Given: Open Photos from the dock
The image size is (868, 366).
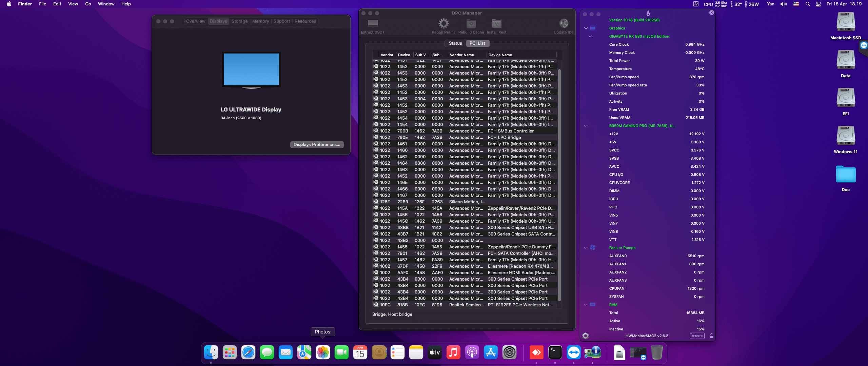Looking at the screenshot, I should coord(323,352).
